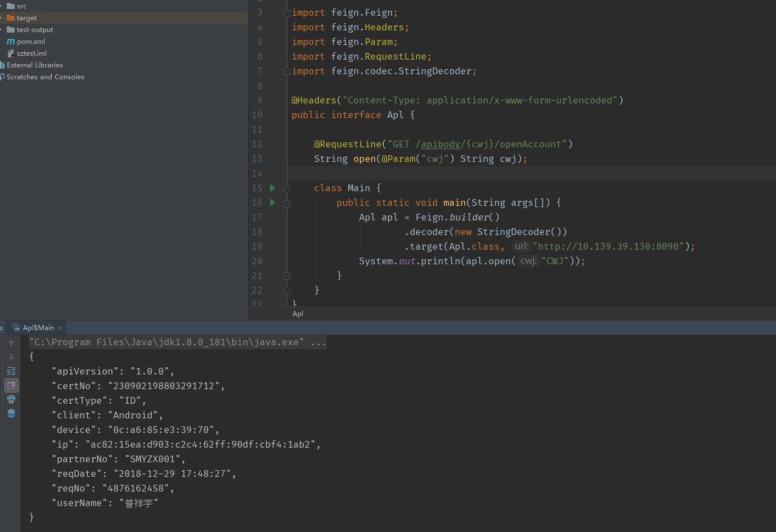The width and height of the screenshot is (776, 532).
Task: Select the sztest.iml file
Action: click(x=32, y=53)
